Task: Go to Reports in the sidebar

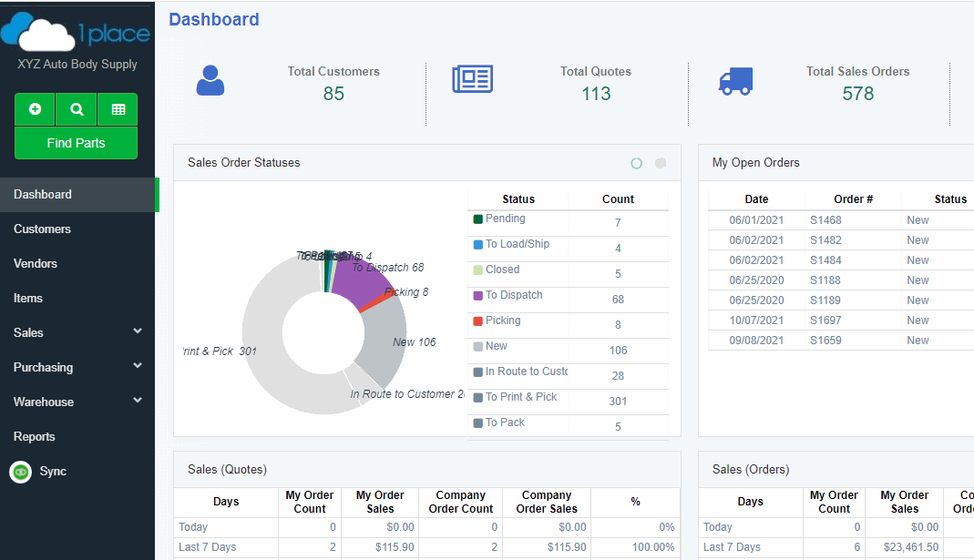Action: point(35,437)
